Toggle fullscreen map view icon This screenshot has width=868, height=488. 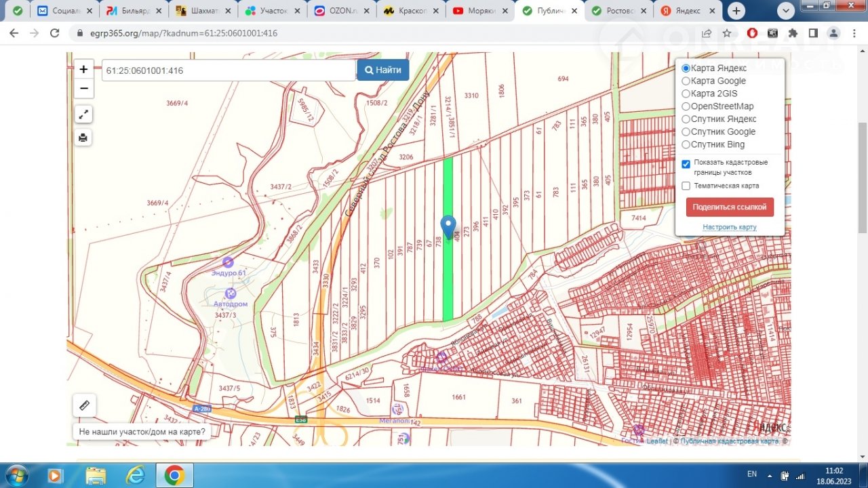pyautogui.click(x=83, y=115)
